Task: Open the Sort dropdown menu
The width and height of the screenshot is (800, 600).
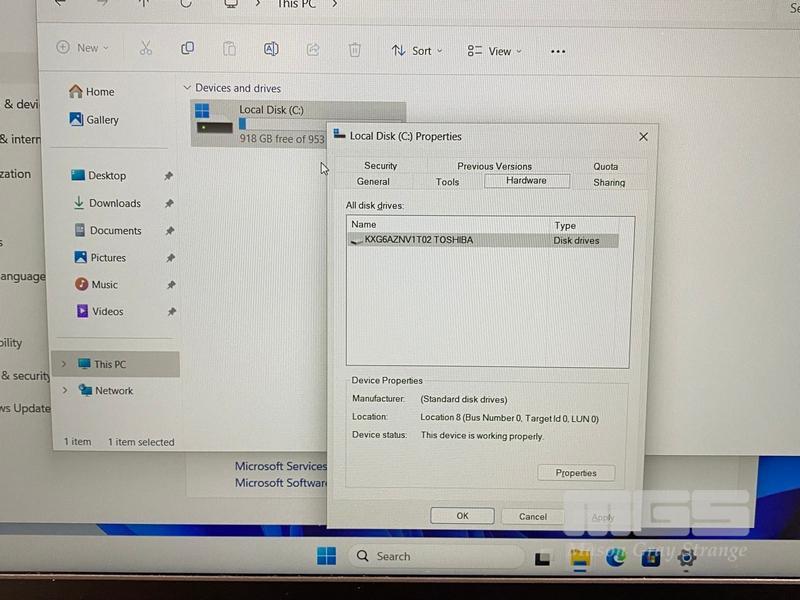Action: [x=417, y=51]
